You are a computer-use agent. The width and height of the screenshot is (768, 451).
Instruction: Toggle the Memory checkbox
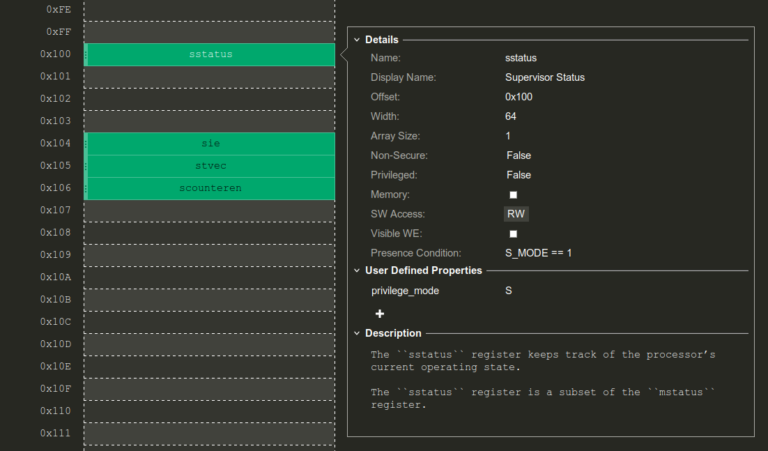(513, 195)
